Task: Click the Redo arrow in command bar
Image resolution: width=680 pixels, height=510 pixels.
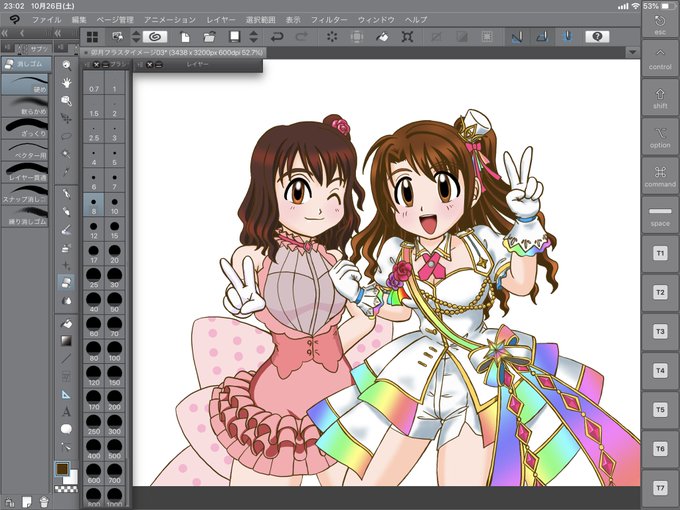Action: (302, 37)
